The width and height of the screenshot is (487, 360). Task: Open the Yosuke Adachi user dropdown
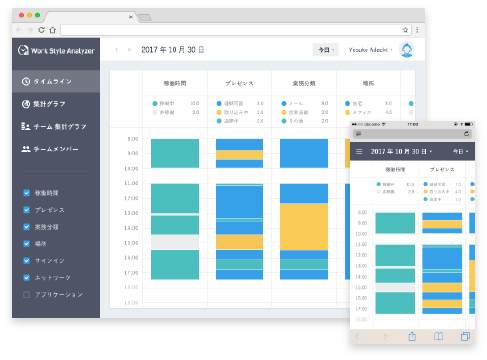[371, 50]
